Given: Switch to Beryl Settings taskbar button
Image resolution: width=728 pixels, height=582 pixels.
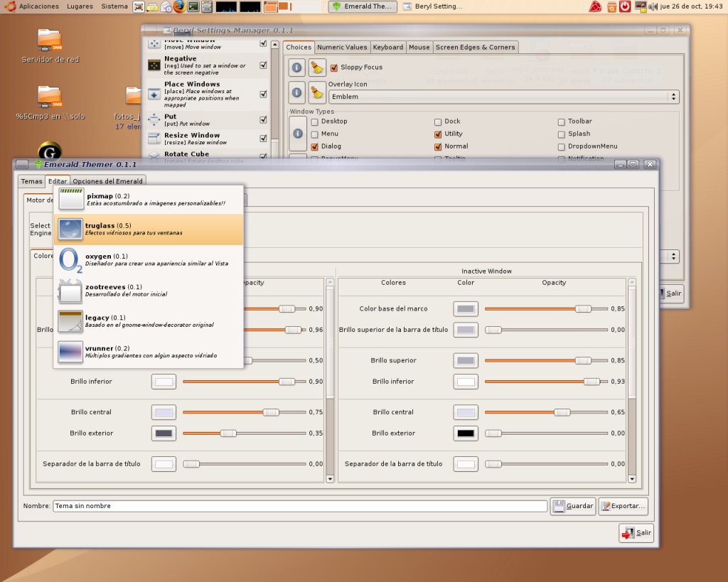Looking at the screenshot, I should pos(432,6).
